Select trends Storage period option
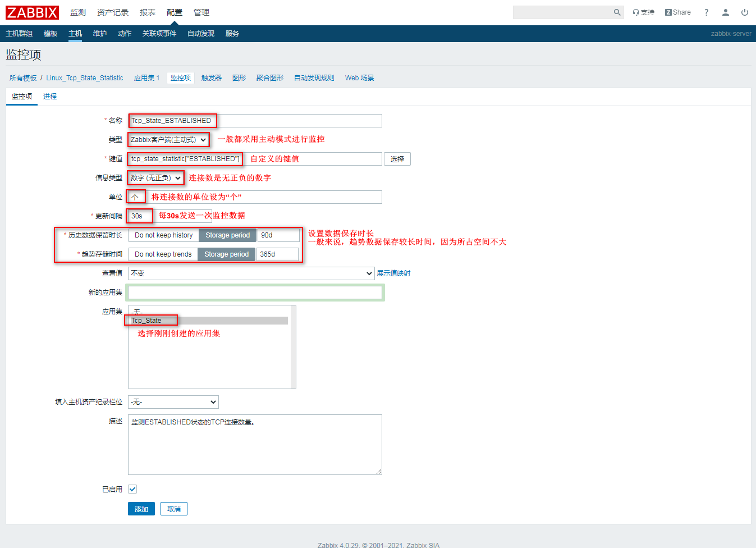This screenshot has width=756, height=548. [x=226, y=254]
